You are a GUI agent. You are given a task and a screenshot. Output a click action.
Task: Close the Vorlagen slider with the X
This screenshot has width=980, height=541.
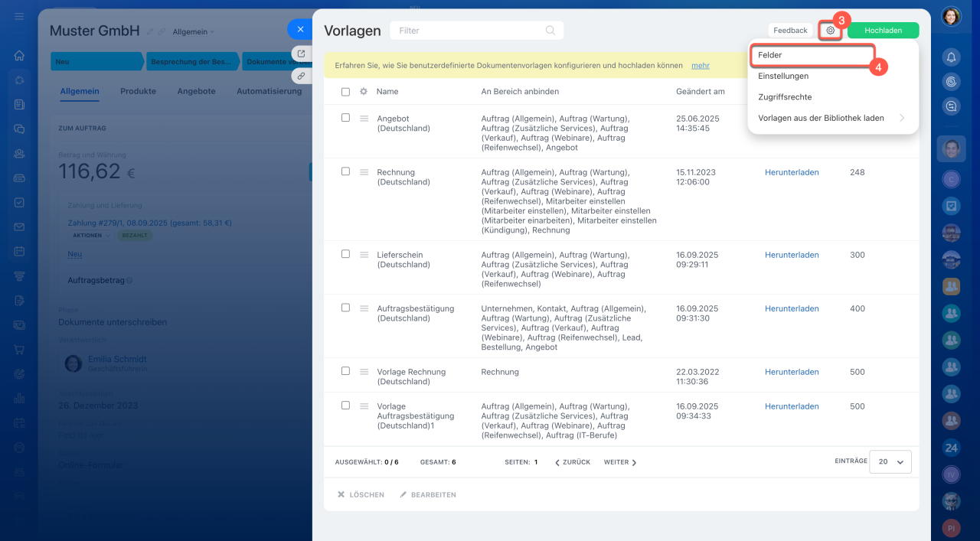(300, 29)
